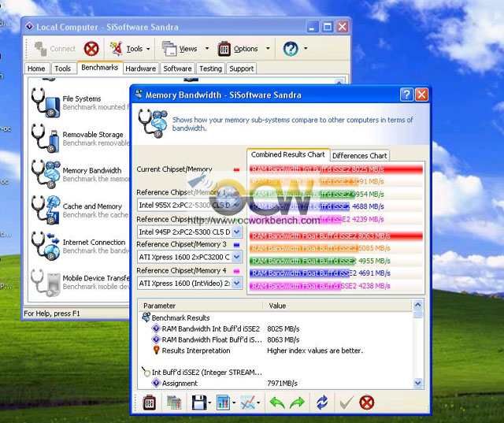Click orange Float Buff'd 5085 MB/s bar
The height and width of the screenshot is (423, 504).
(x=304, y=248)
